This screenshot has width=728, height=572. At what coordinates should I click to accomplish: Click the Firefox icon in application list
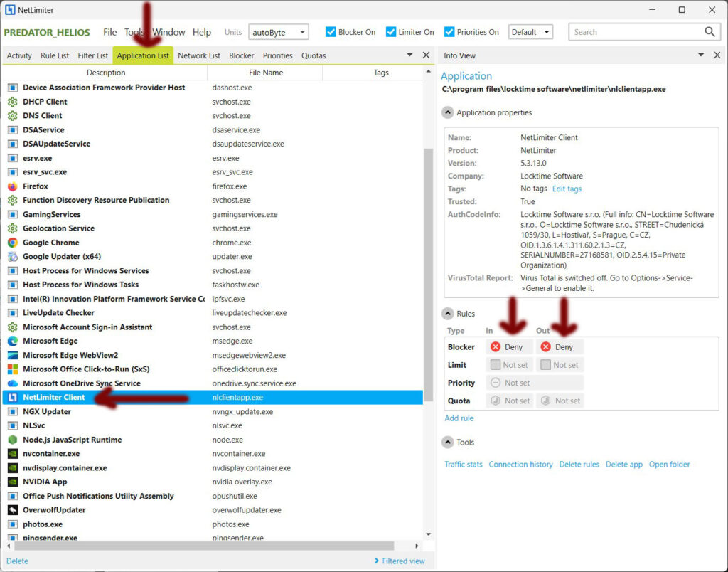[12, 186]
